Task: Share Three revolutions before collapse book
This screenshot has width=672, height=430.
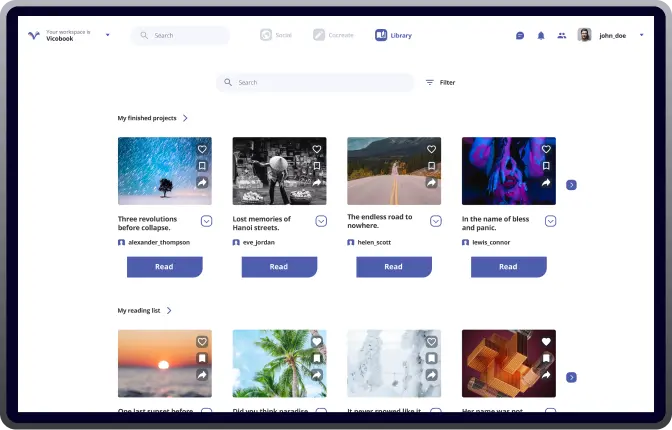Action: 202,183
